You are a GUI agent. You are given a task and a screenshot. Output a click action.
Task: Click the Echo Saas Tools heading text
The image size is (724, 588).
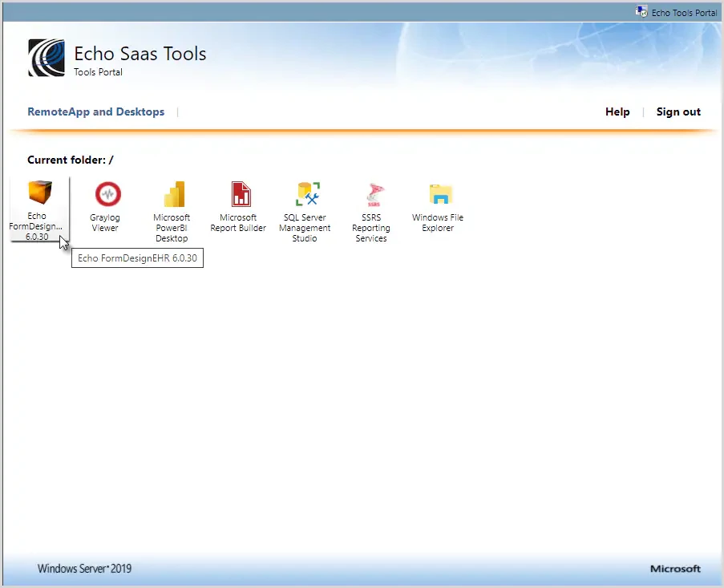[140, 54]
